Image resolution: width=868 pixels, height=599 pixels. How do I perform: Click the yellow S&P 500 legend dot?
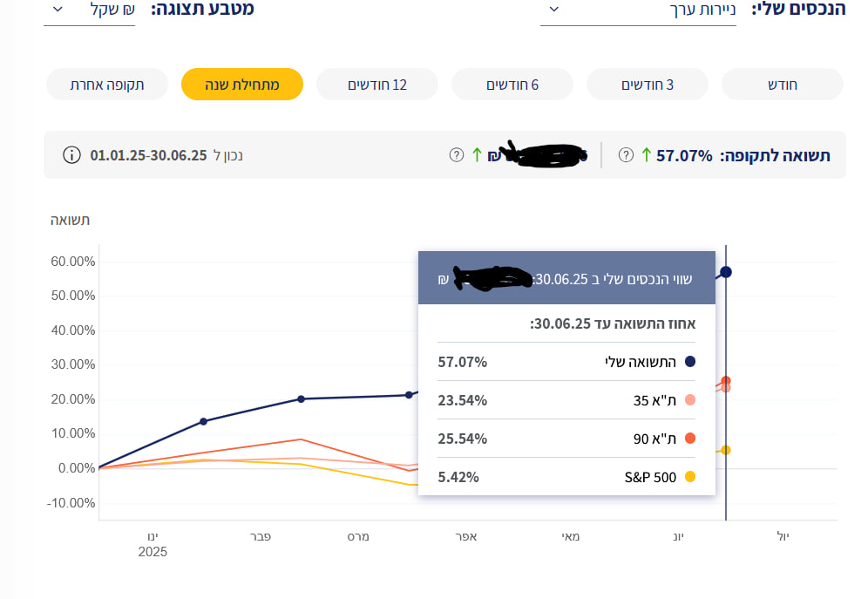(690, 477)
